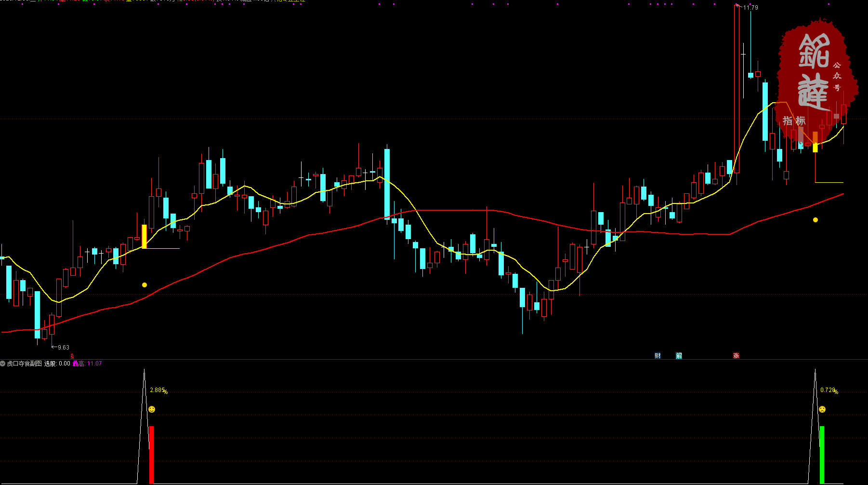
Task: Click the 9.63 low price label
Action: (63, 347)
